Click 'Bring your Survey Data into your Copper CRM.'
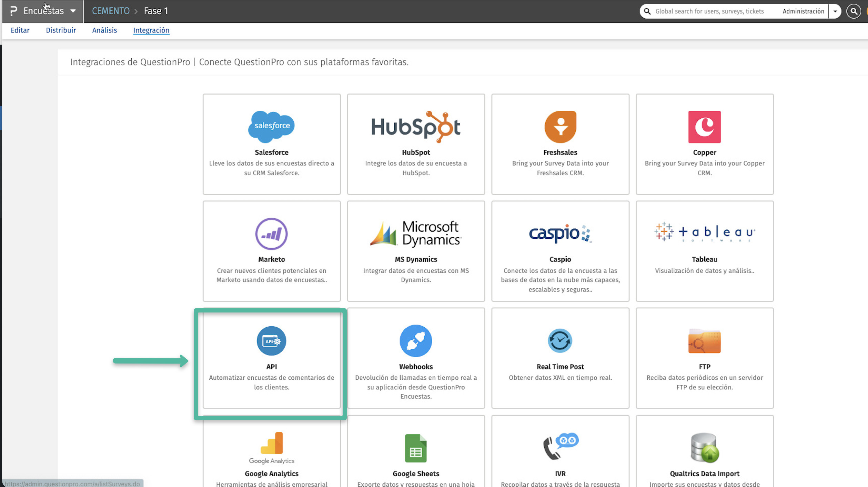Viewport: 868px width, 487px height. click(705, 168)
